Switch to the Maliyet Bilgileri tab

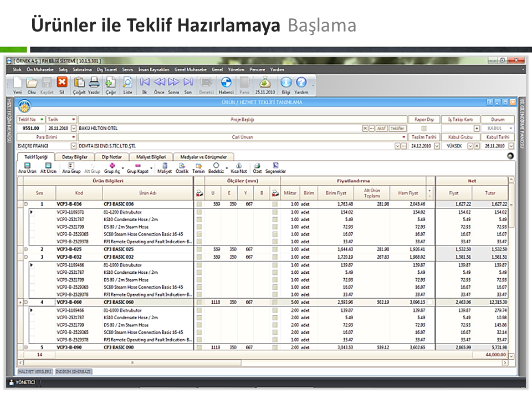click(151, 157)
